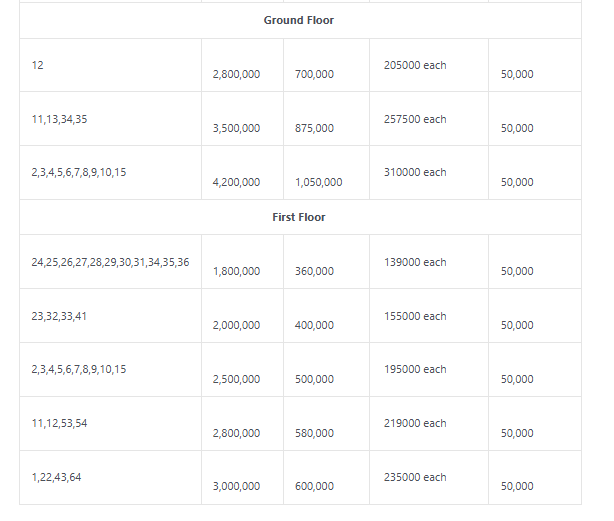614x521 pixels.
Task: Click the First Floor section header
Action: click(x=299, y=217)
